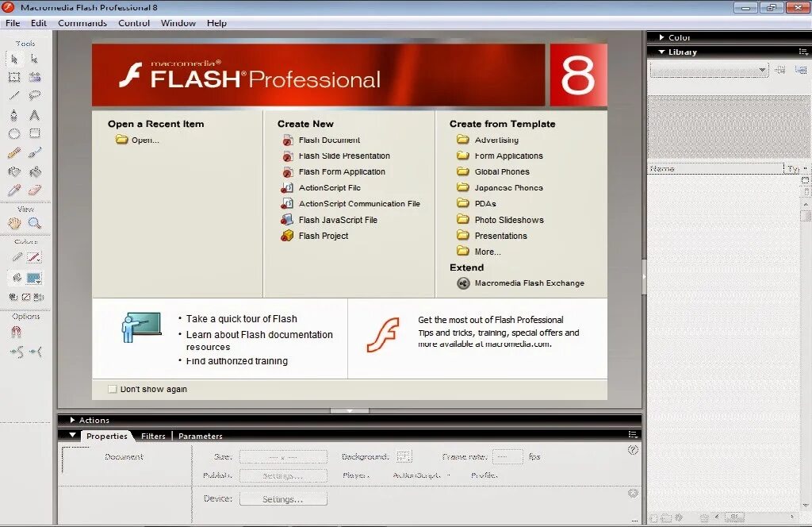This screenshot has height=527, width=812.
Task: Expand the Actions panel
Action: [x=72, y=420]
